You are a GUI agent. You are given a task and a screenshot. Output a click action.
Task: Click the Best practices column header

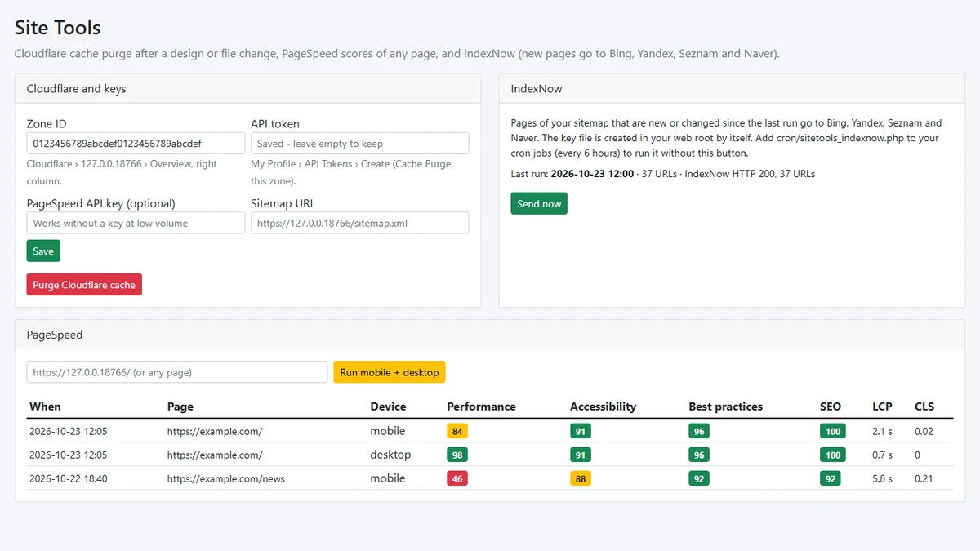point(725,407)
